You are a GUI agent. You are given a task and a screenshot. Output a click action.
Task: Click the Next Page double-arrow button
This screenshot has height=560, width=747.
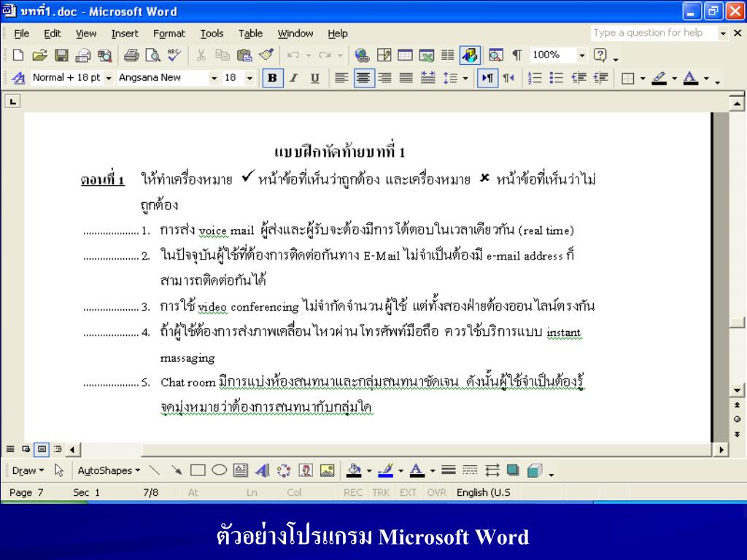[x=737, y=435]
